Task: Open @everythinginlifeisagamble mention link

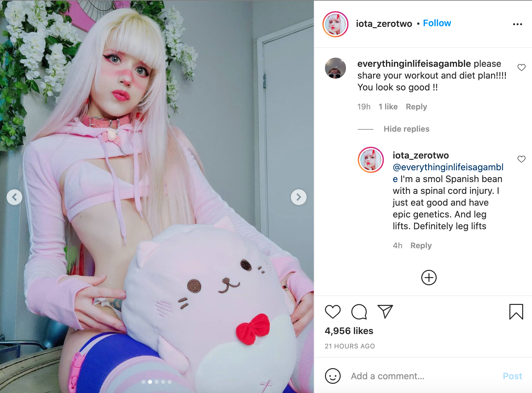Action: tap(448, 173)
